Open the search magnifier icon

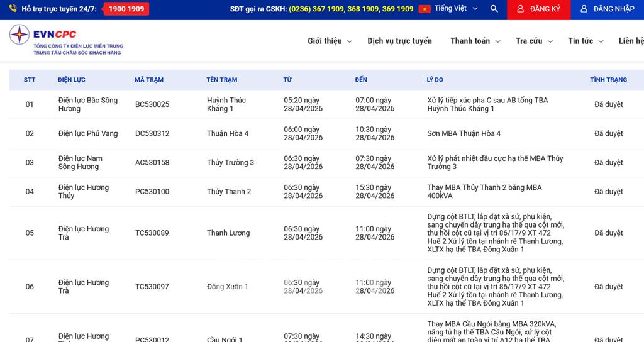pos(494,9)
